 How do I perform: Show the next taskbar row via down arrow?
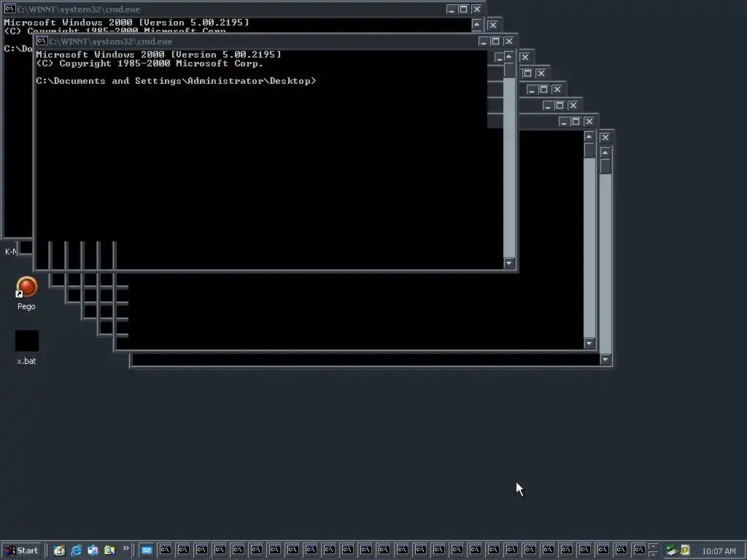[654, 554]
